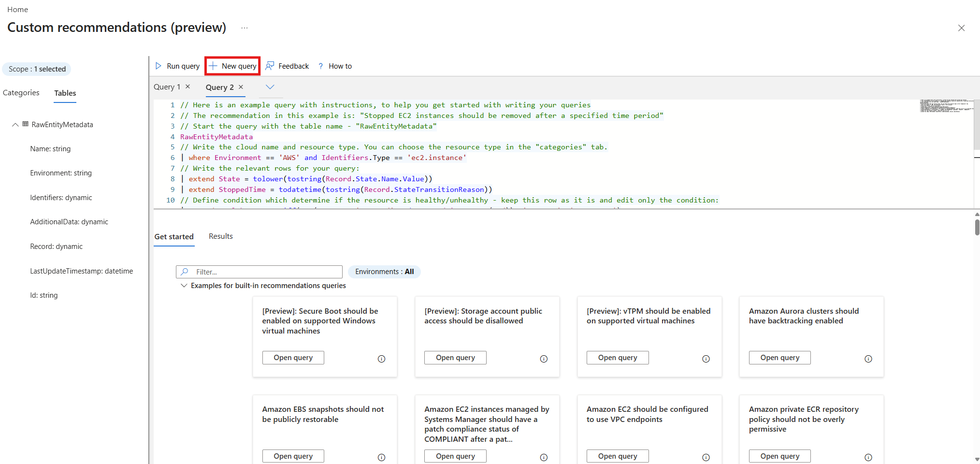Open query for Secure Boot recommendation
980x464 pixels.
pos(293,358)
